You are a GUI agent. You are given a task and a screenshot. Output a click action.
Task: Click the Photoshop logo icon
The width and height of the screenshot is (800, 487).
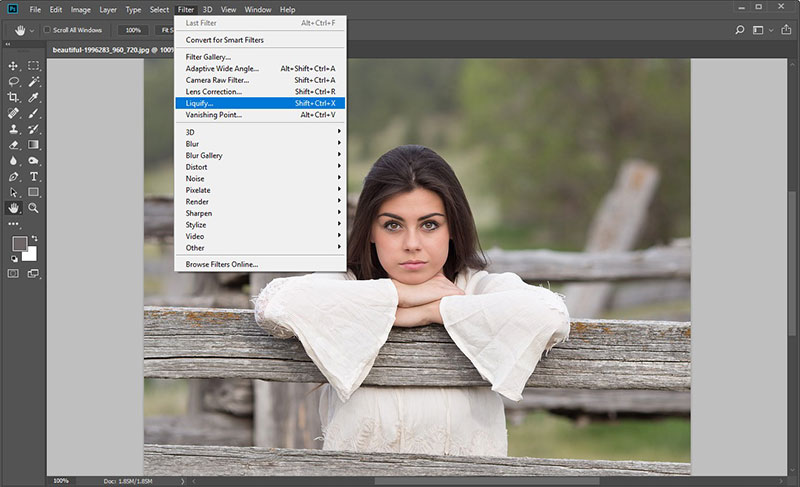pos(13,9)
